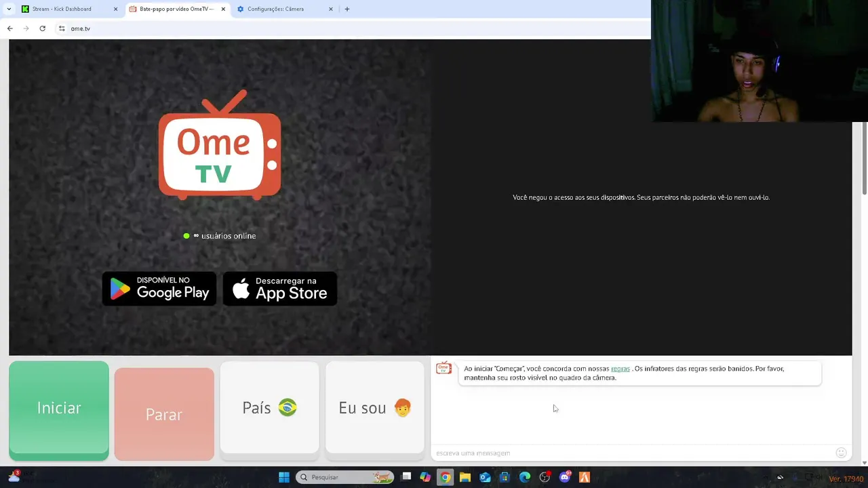
Task: Select the Bate-papo por vídeo OmeTV tab
Action: (x=176, y=9)
